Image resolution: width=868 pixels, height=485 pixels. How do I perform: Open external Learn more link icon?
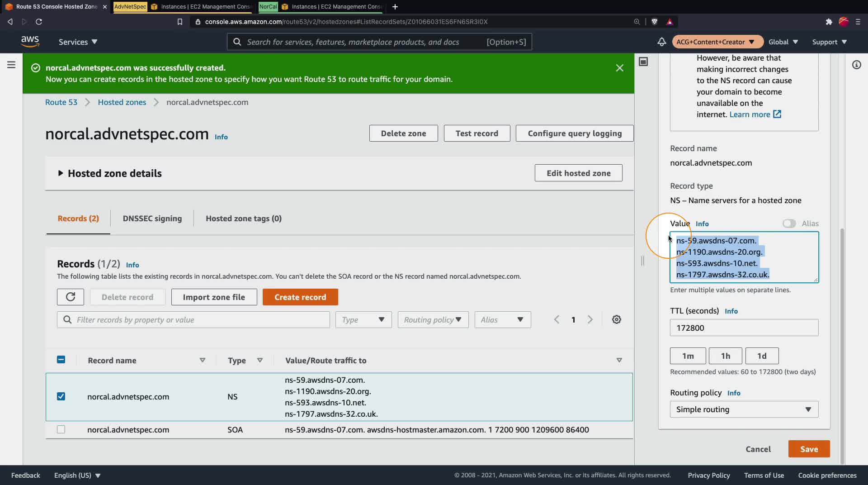click(x=777, y=114)
